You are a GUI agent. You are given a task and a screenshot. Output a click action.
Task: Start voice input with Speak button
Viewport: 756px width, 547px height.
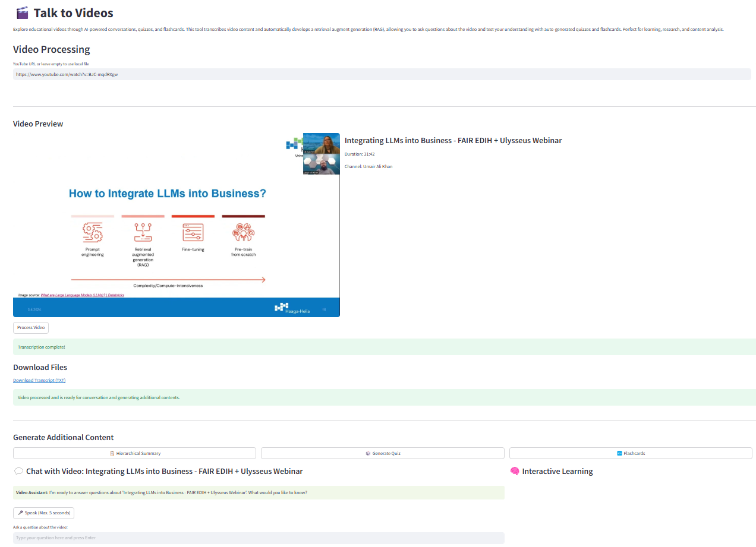pyautogui.click(x=43, y=513)
